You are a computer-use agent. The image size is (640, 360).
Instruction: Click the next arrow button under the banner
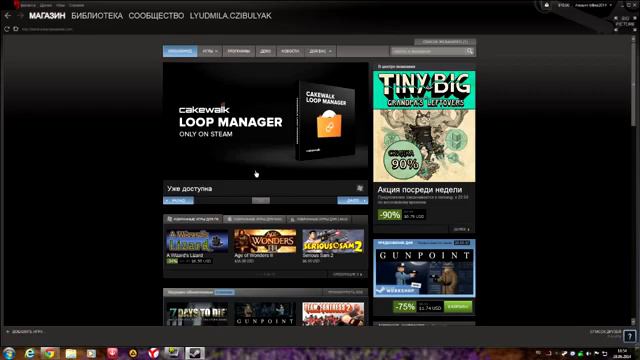pyautogui.click(x=353, y=200)
